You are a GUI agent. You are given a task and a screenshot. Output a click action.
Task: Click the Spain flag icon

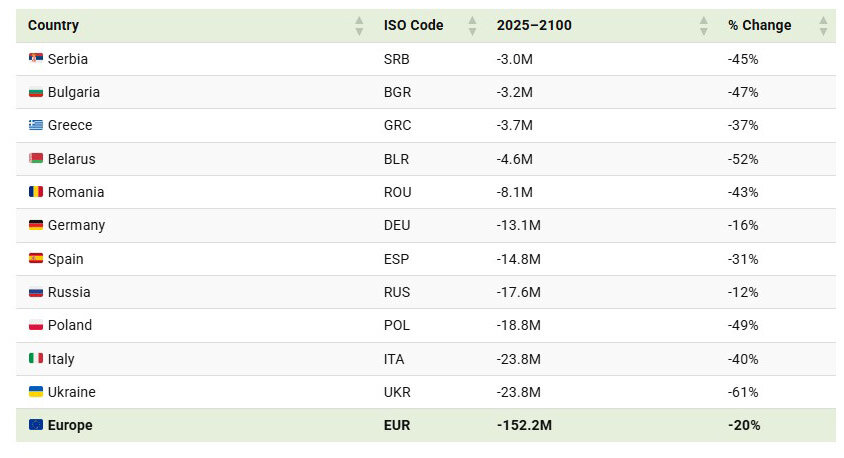click(x=36, y=258)
